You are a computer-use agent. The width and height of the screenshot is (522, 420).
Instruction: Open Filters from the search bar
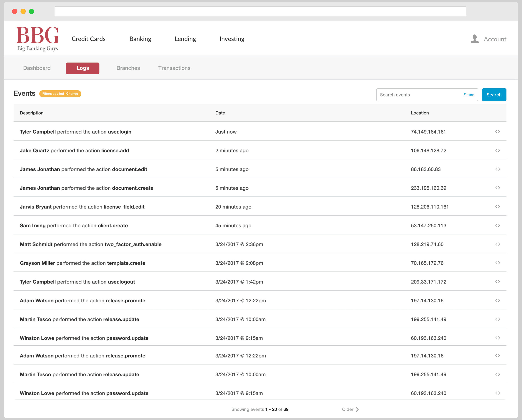click(469, 95)
